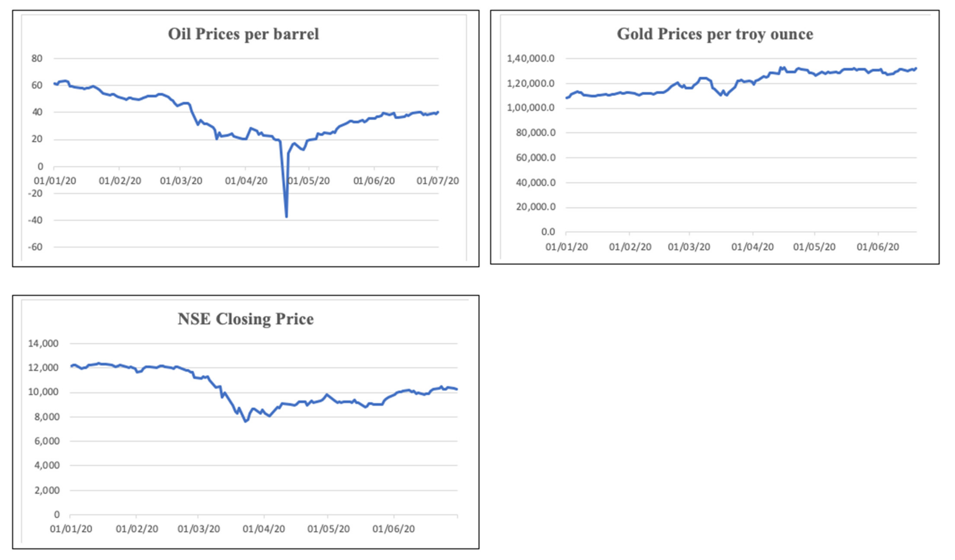Select the "01/07/20" x-axis label on the oil chart
The image size is (955, 560).
pos(438,181)
